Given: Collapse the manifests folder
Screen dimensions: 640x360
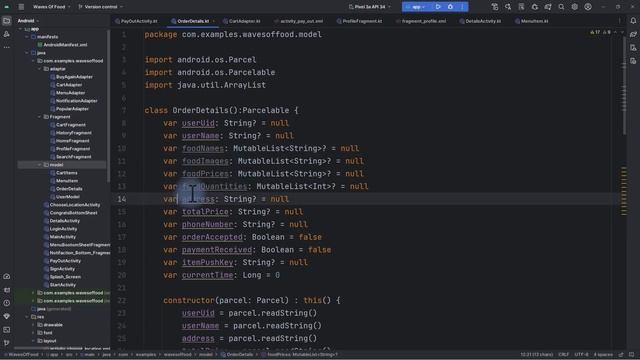Looking at the screenshot, I should (27, 37).
